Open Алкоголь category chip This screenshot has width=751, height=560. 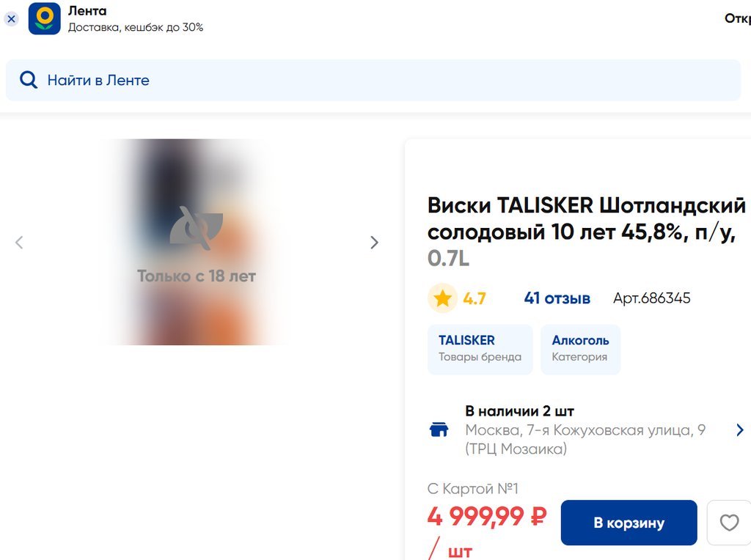point(581,350)
